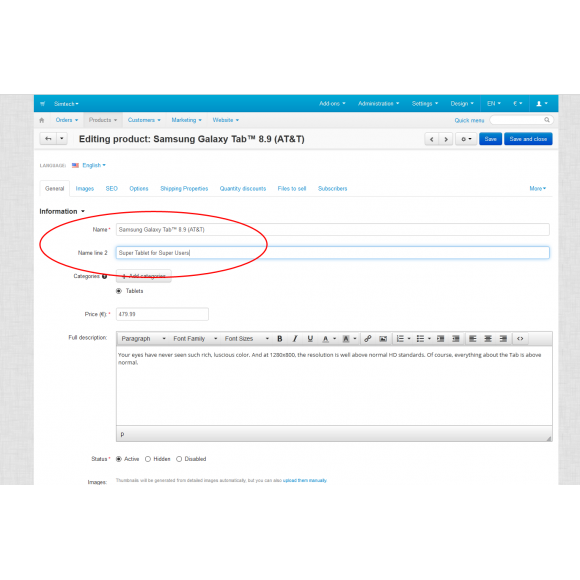The height and width of the screenshot is (580, 580).
Task: Click the shopping cart storefront icon
Action: tap(43, 104)
